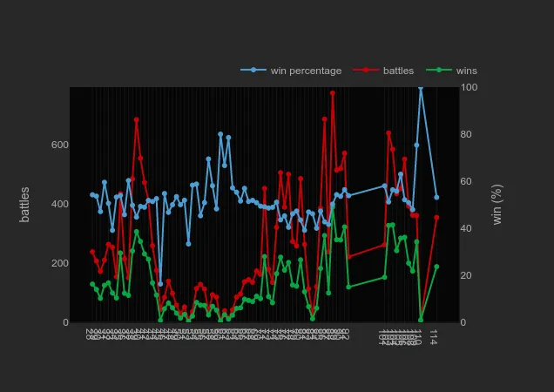Click the blue win percentage legend marker
The height and width of the screenshot is (392, 554).
(x=253, y=70)
